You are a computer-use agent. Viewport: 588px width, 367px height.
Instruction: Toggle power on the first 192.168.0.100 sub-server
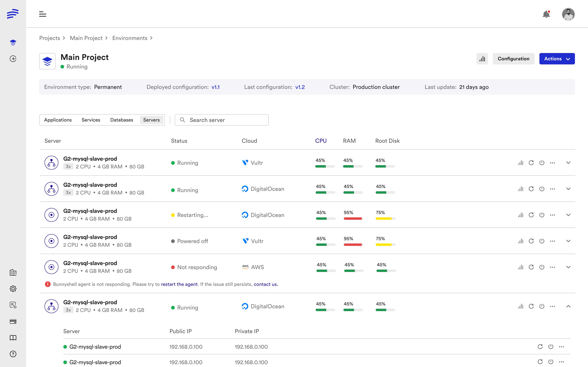coord(551,347)
